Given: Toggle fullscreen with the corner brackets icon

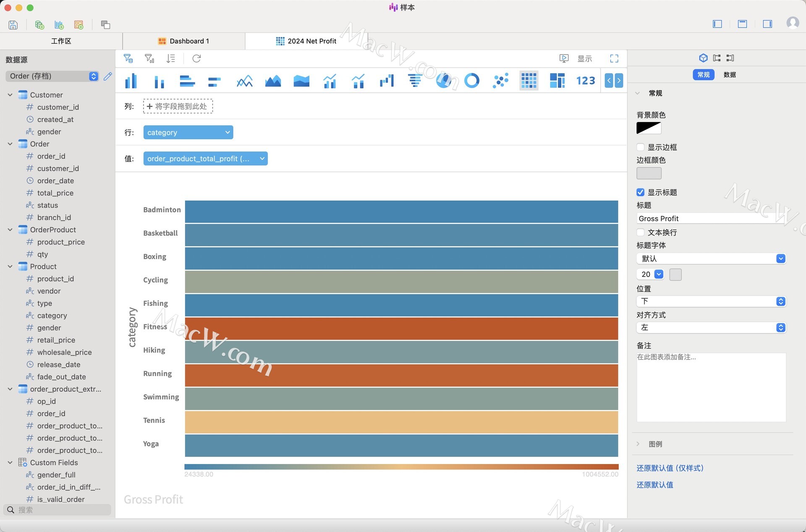Looking at the screenshot, I should tap(614, 58).
